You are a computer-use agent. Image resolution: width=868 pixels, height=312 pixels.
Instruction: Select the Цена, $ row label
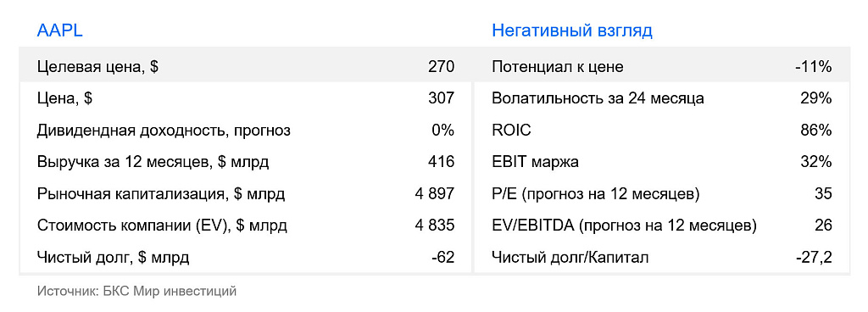coord(64,99)
